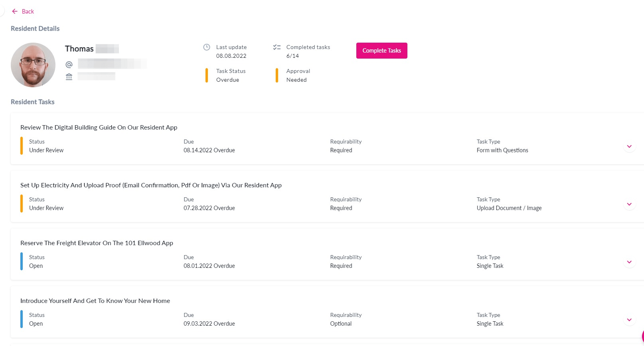Click Open status of Freight Elevator task
644x346 pixels.
pyautogui.click(x=36, y=266)
